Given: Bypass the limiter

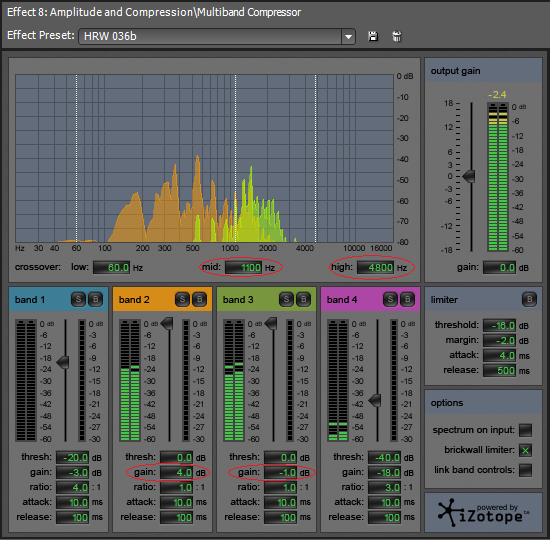Looking at the screenshot, I should (x=529, y=299).
